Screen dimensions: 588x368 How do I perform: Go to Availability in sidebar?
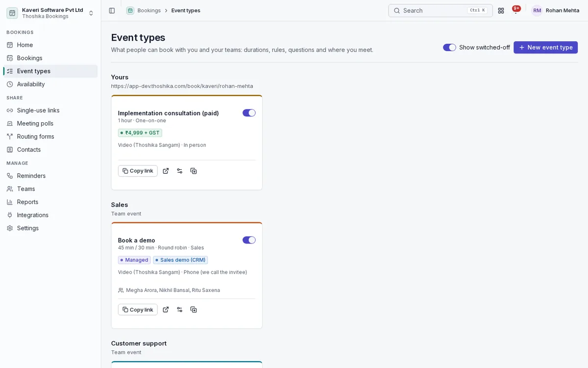(50, 84)
